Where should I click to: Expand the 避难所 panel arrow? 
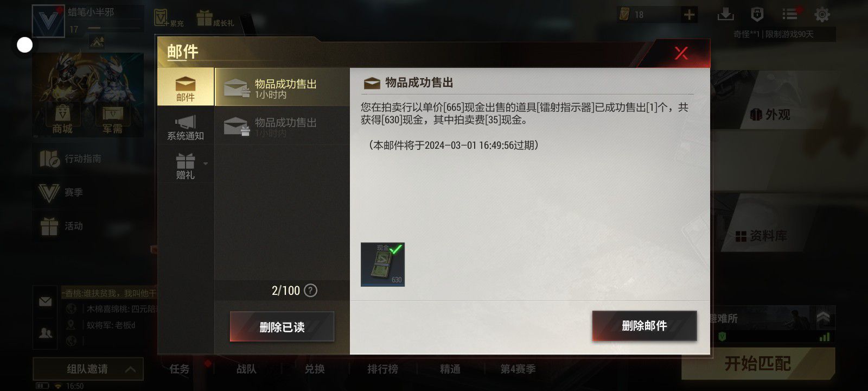pyautogui.click(x=823, y=317)
